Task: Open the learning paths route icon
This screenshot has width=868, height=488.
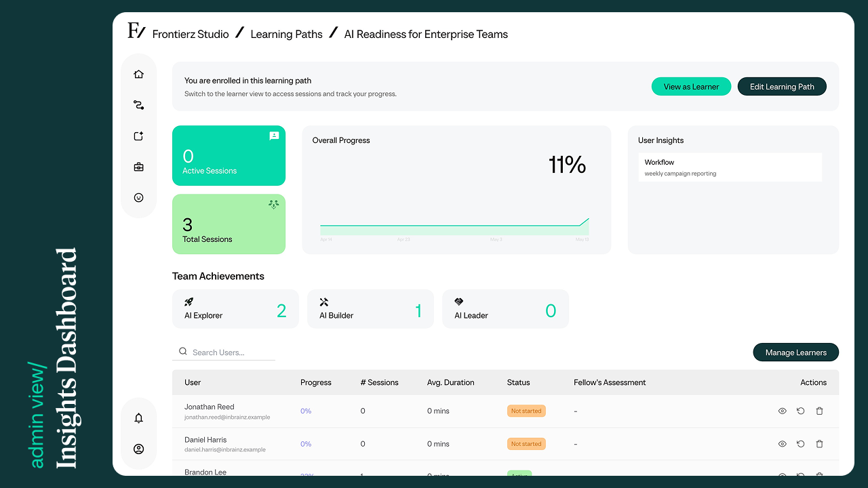Action: (139, 105)
